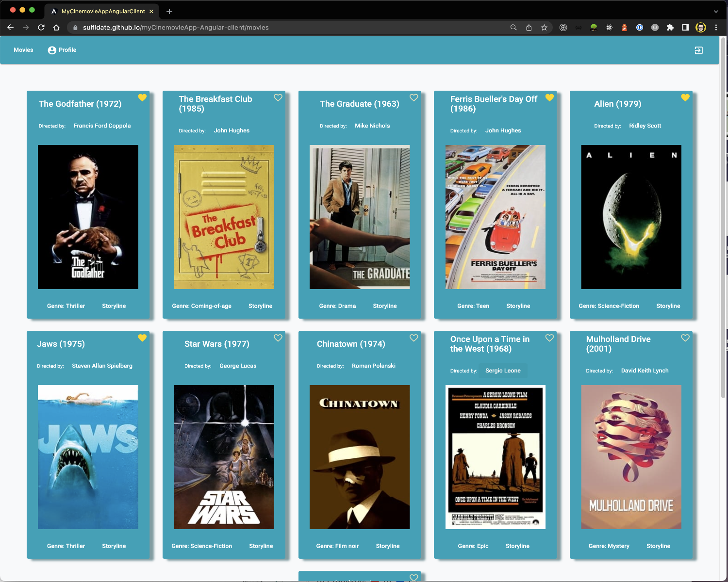Bookmark this page using the star icon
This screenshot has width=728, height=582.
click(x=544, y=28)
